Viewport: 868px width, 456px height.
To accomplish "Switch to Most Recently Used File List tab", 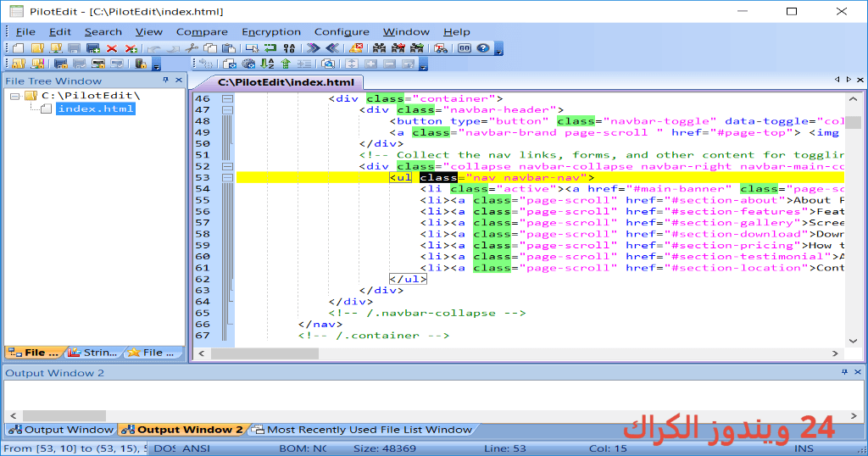I will click(363, 430).
